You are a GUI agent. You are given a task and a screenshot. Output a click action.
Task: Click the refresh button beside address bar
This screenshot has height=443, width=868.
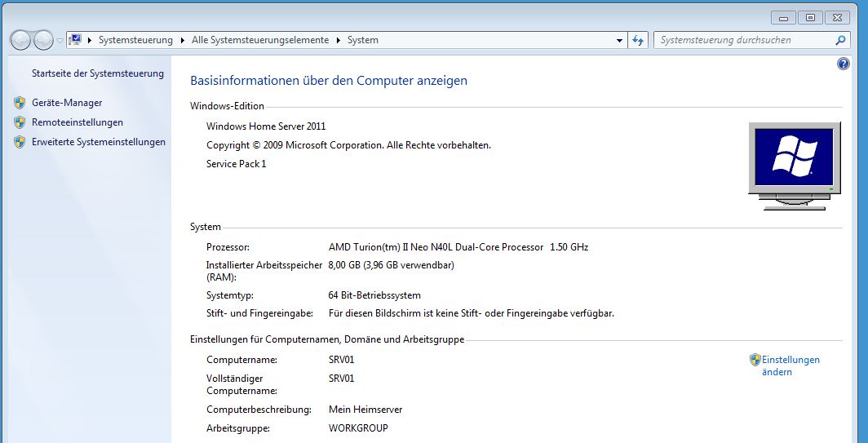point(638,40)
